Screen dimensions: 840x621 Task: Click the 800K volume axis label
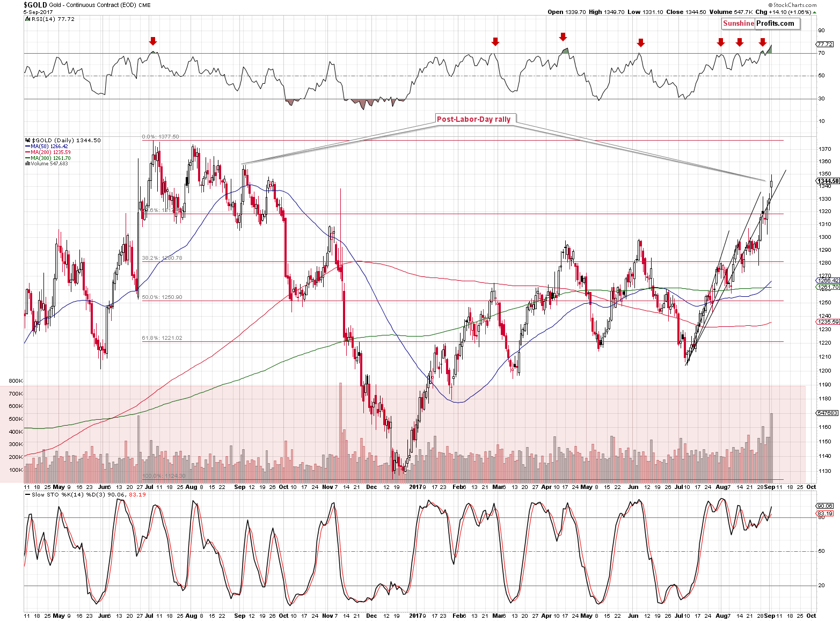16,381
